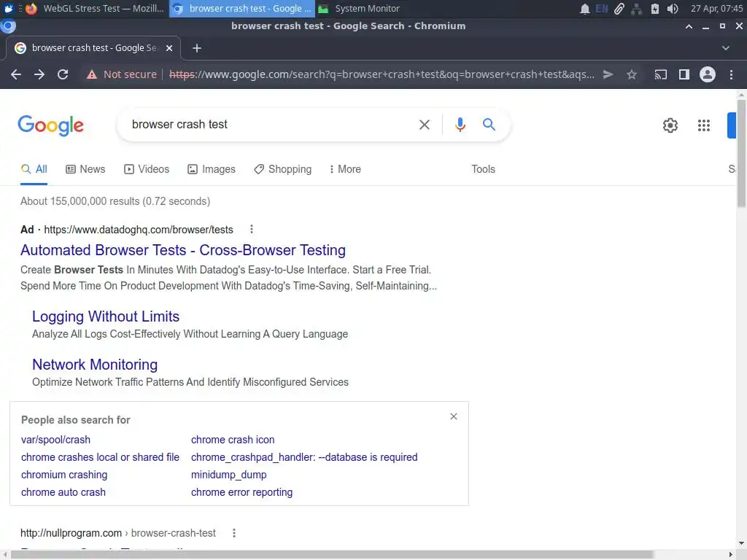The height and width of the screenshot is (560, 747).
Task: Search for chromium crashing
Action: (x=64, y=475)
